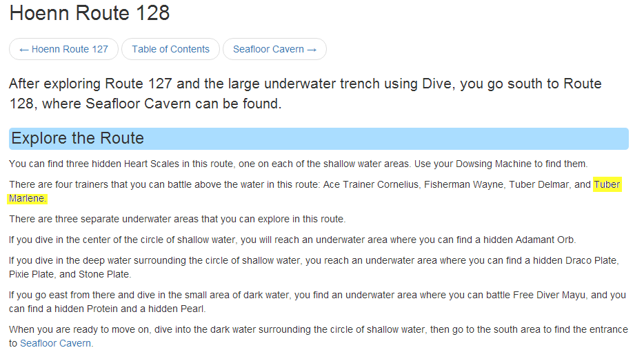Follow the Seafloor Cavern link in the last paragraph
644x359 pixels.
[x=55, y=343]
